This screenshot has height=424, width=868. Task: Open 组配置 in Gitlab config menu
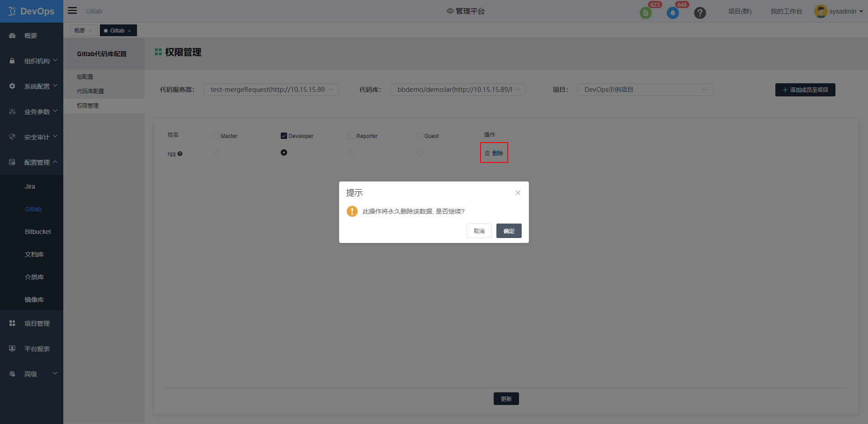click(x=85, y=77)
